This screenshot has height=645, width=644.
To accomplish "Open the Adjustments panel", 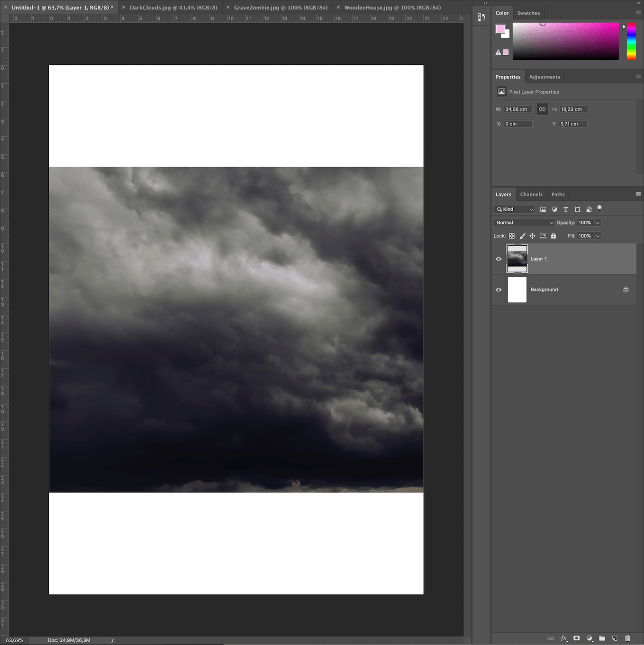I will (544, 76).
